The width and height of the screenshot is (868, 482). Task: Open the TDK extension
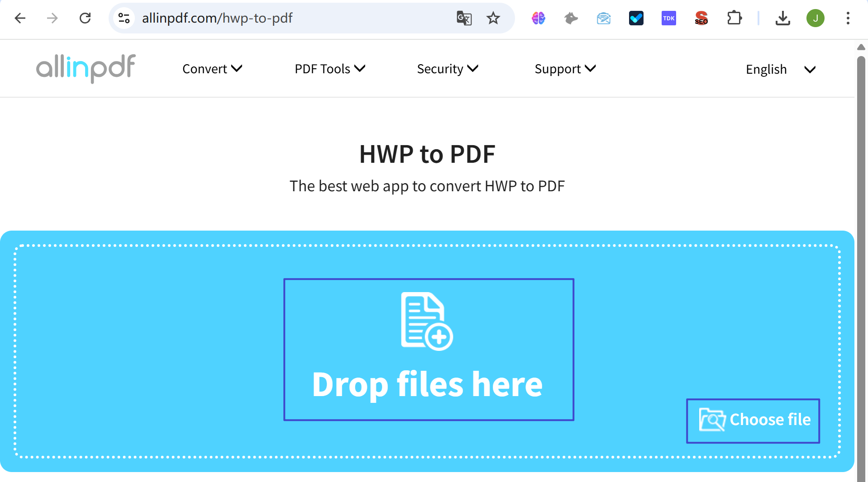[668, 18]
